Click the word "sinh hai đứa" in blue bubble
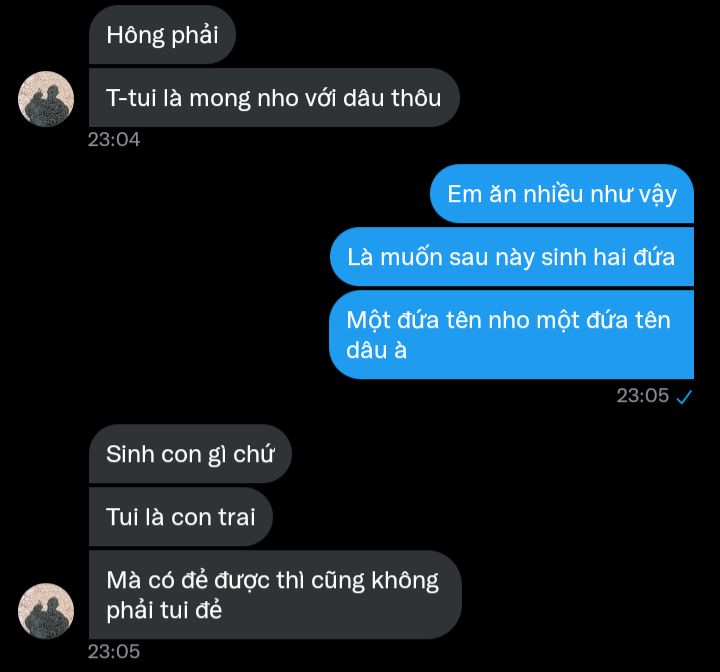720x672 pixels. point(608,257)
